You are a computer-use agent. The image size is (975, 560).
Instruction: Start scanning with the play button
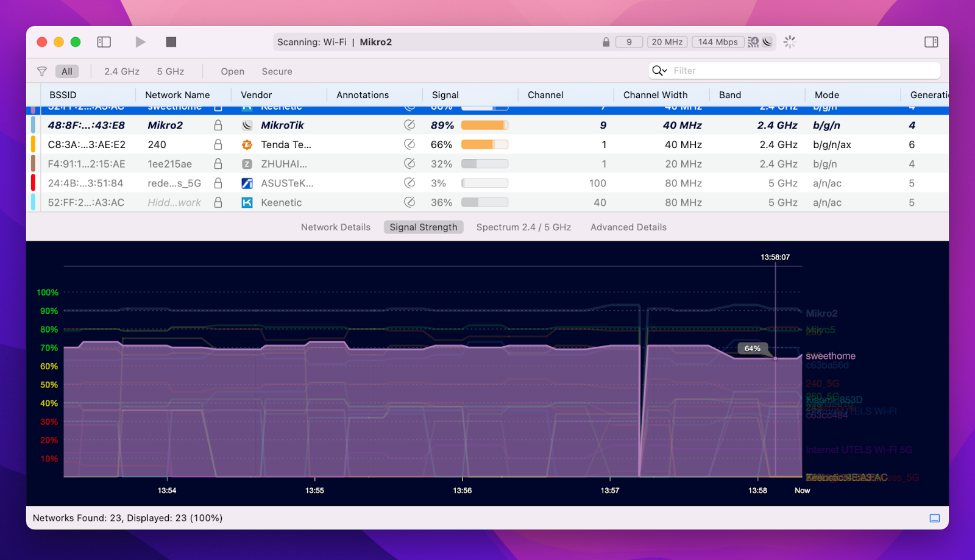pos(140,42)
